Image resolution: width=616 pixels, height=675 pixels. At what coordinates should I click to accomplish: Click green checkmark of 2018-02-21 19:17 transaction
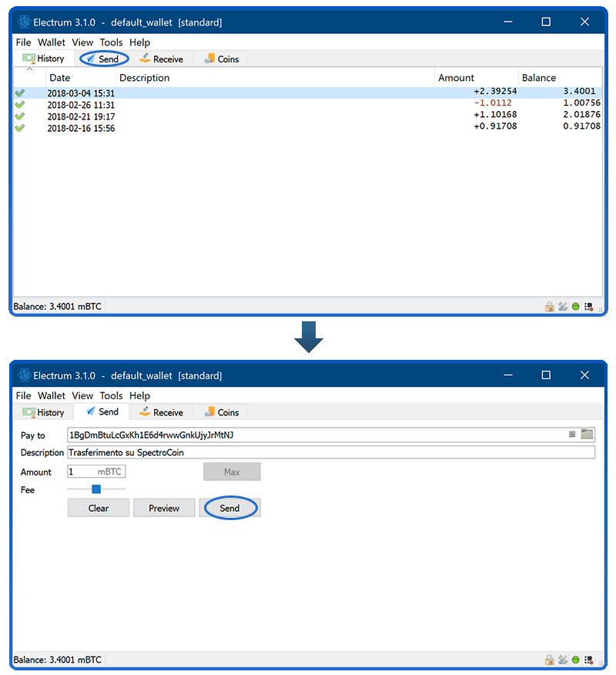click(x=20, y=116)
